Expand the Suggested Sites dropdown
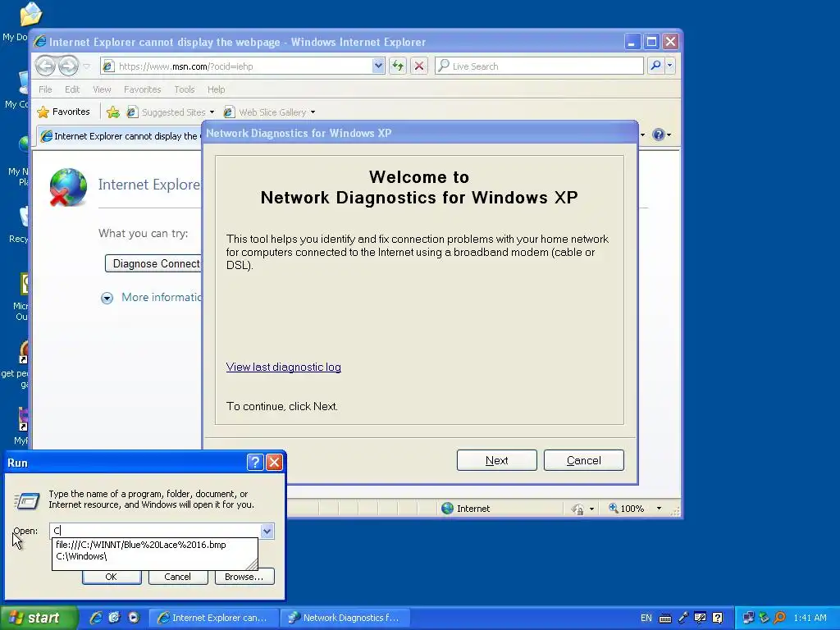This screenshot has height=630, width=840. point(212,112)
